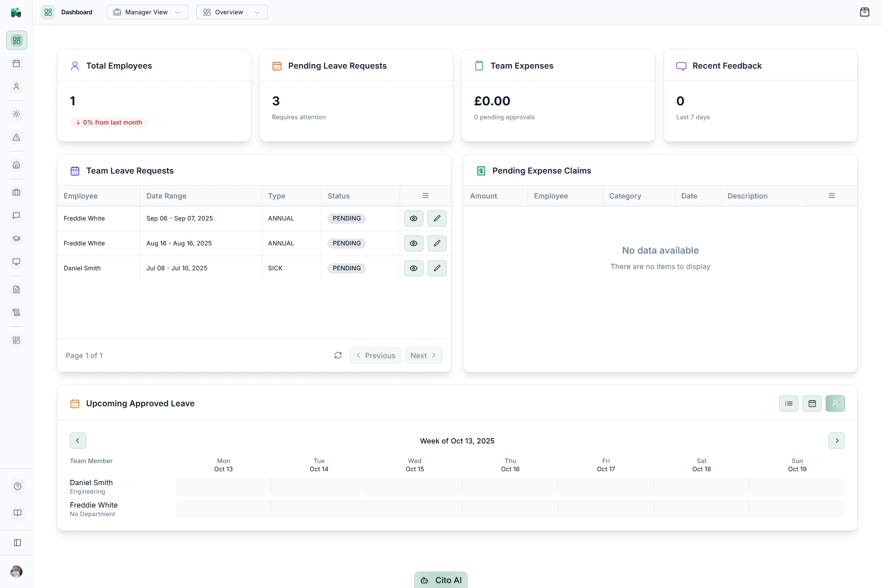
Task: Switch Upcoming Approved Leave to list view
Action: [788, 403]
